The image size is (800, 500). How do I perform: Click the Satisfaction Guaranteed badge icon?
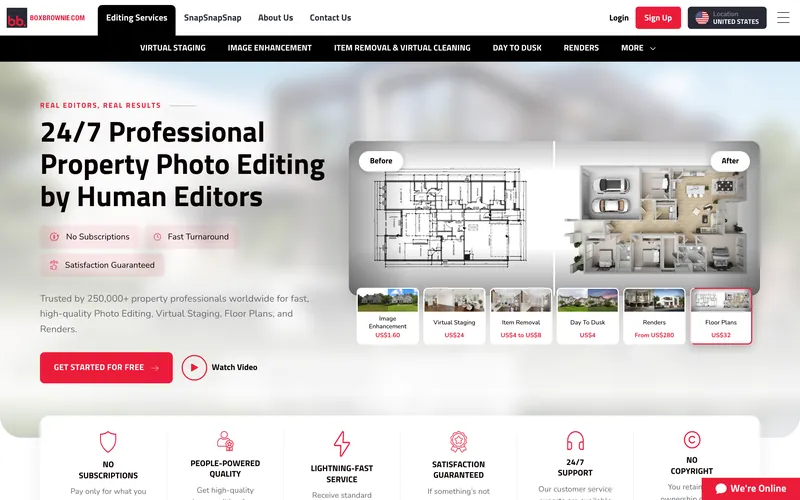[54, 265]
